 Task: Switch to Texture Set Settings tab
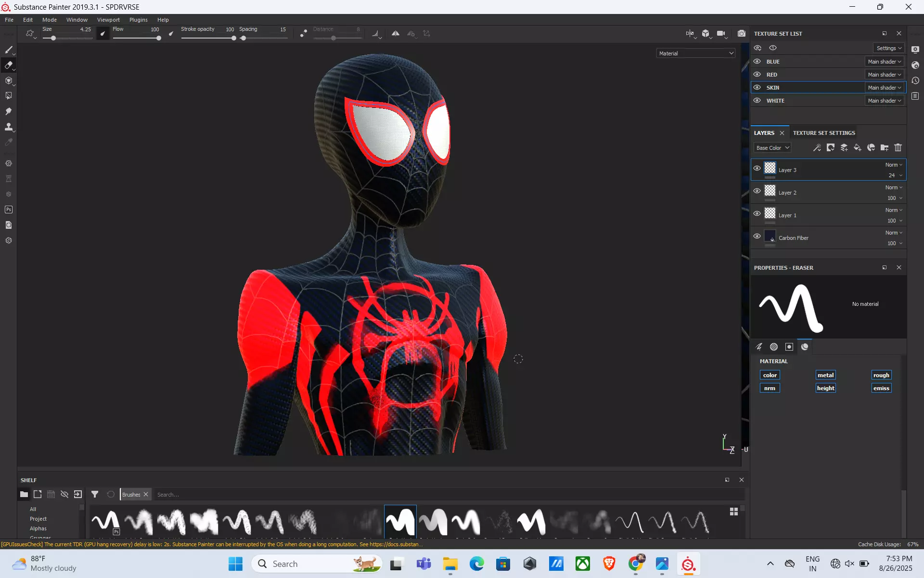(x=824, y=133)
